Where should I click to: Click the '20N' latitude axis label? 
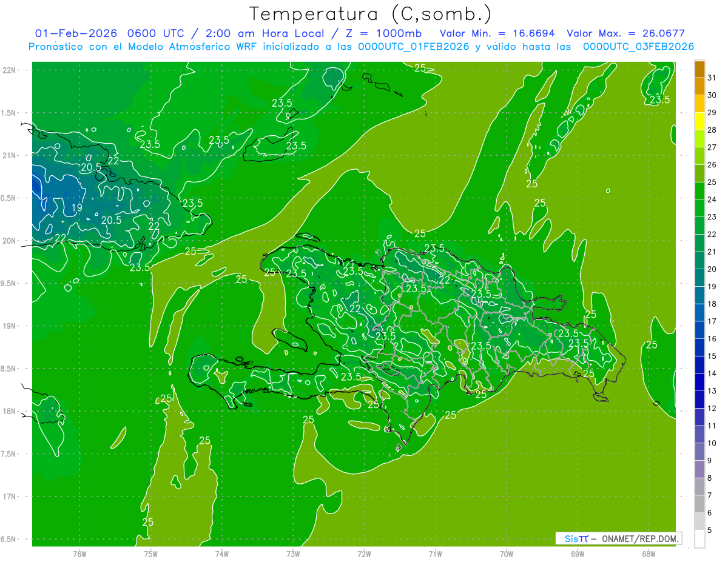(x=9, y=241)
